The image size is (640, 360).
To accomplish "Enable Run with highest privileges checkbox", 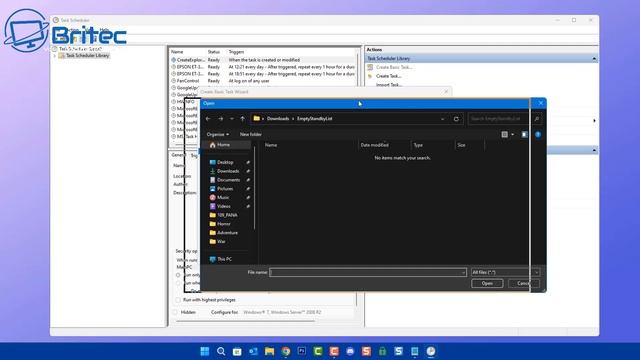I will (x=178, y=300).
